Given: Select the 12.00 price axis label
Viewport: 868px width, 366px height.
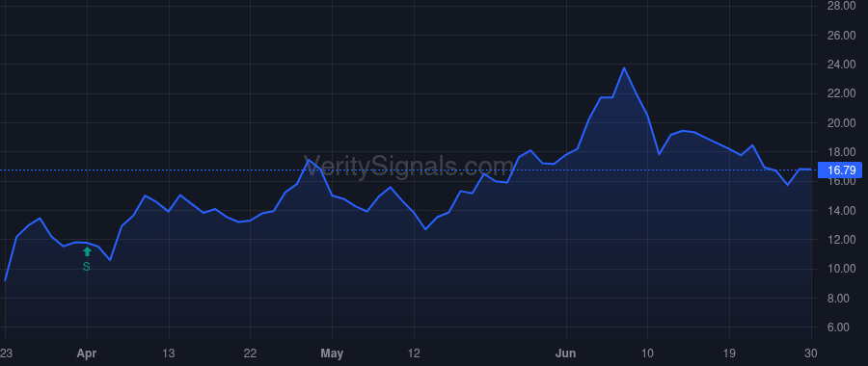Looking at the screenshot, I should [x=841, y=240].
